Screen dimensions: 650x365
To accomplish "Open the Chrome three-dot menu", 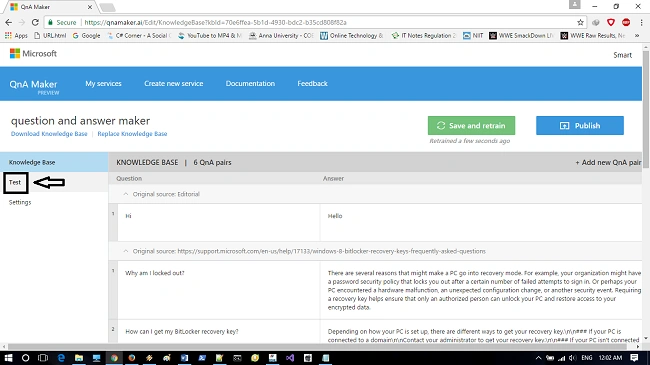I will tap(641, 22).
